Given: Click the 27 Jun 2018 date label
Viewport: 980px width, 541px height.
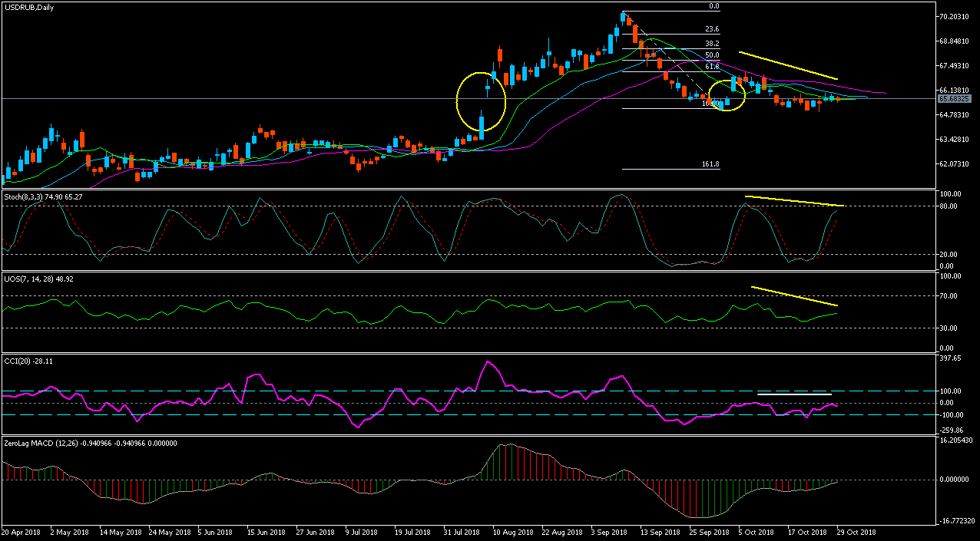Looking at the screenshot, I should click(x=314, y=531).
